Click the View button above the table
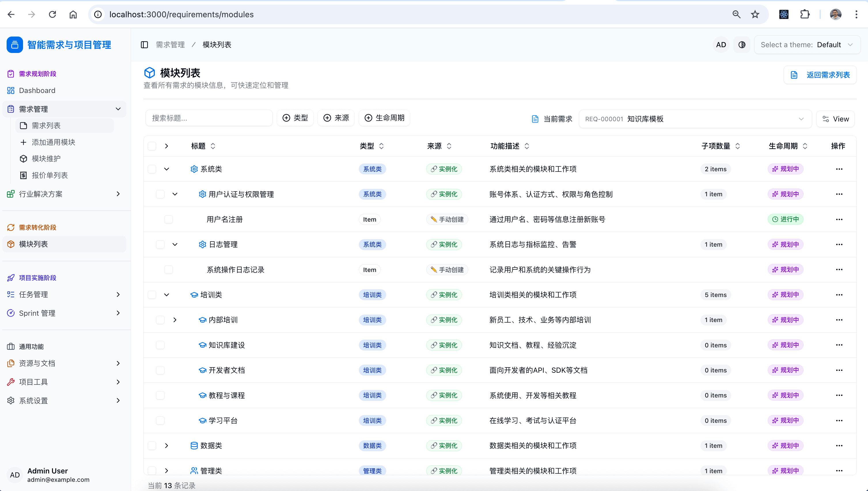The width and height of the screenshot is (868, 491). pos(836,119)
